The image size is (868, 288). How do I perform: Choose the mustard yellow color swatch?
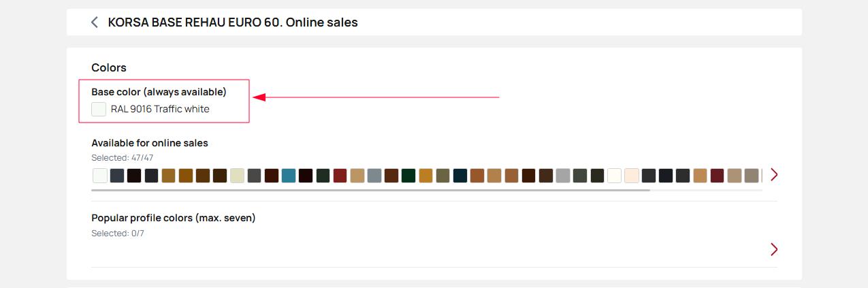pyautogui.click(x=426, y=175)
